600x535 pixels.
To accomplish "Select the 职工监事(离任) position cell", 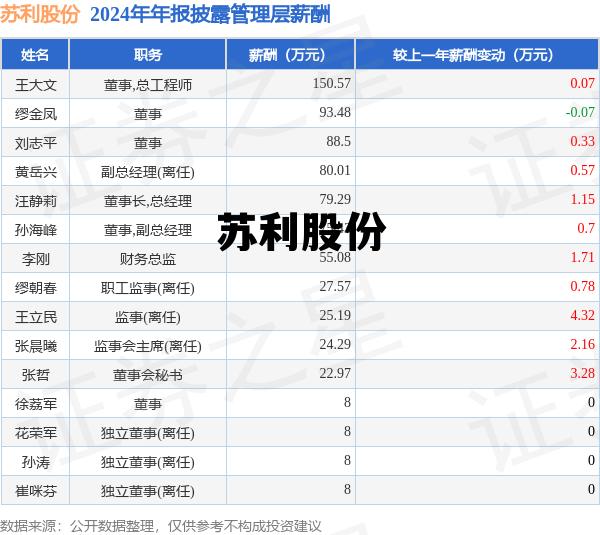I will [148, 288].
